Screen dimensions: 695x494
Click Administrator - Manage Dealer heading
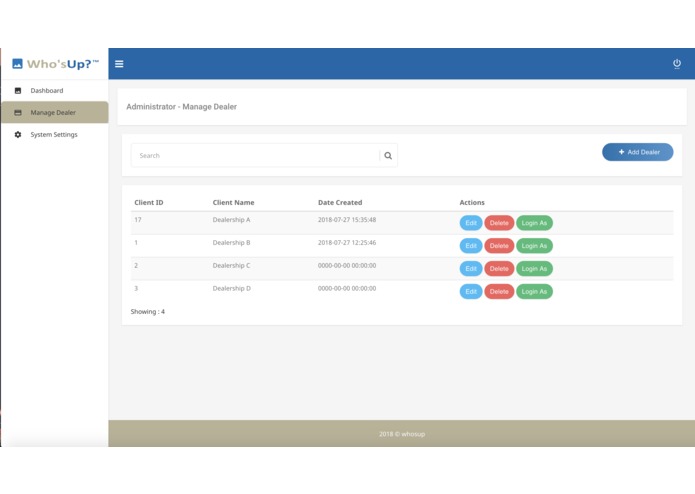click(182, 107)
